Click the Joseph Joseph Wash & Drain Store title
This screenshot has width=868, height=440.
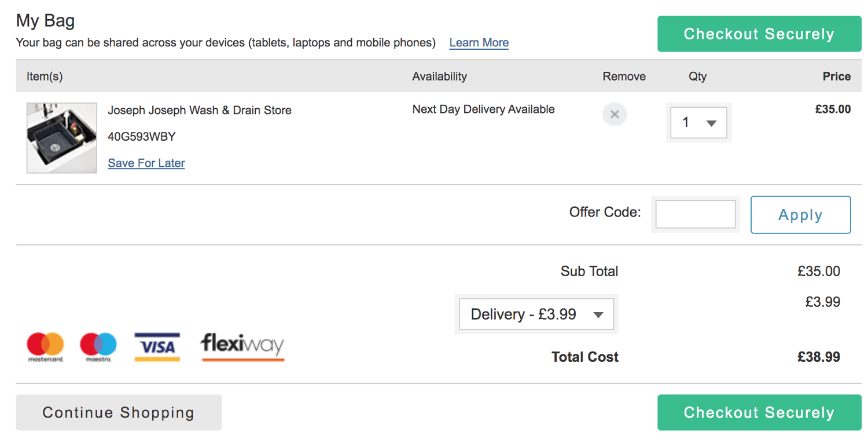click(200, 110)
